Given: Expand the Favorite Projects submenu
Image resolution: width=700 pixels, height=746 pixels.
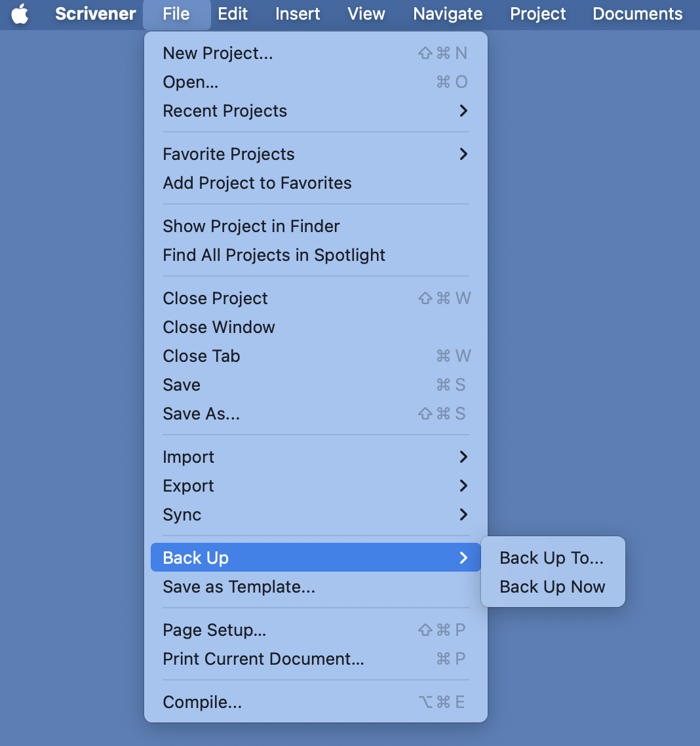Looking at the screenshot, I should pos(316,154).
